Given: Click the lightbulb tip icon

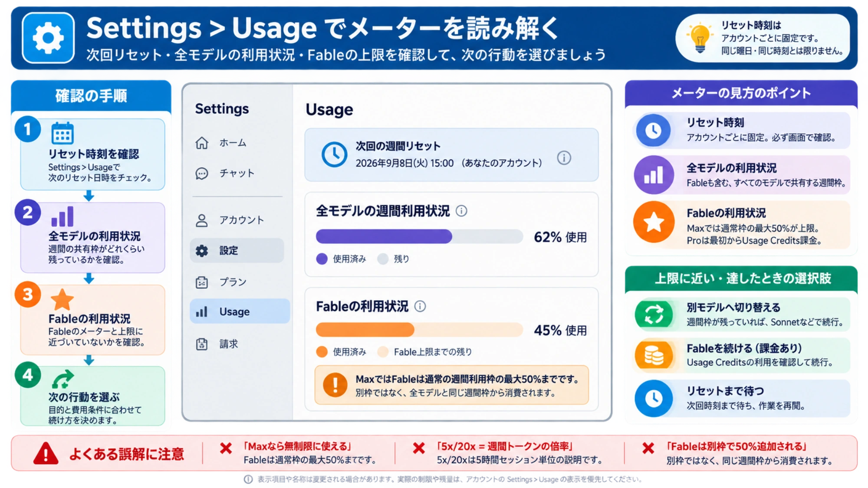Looking at the screenshot, I should pyautogui.click(x=699, y=38).
